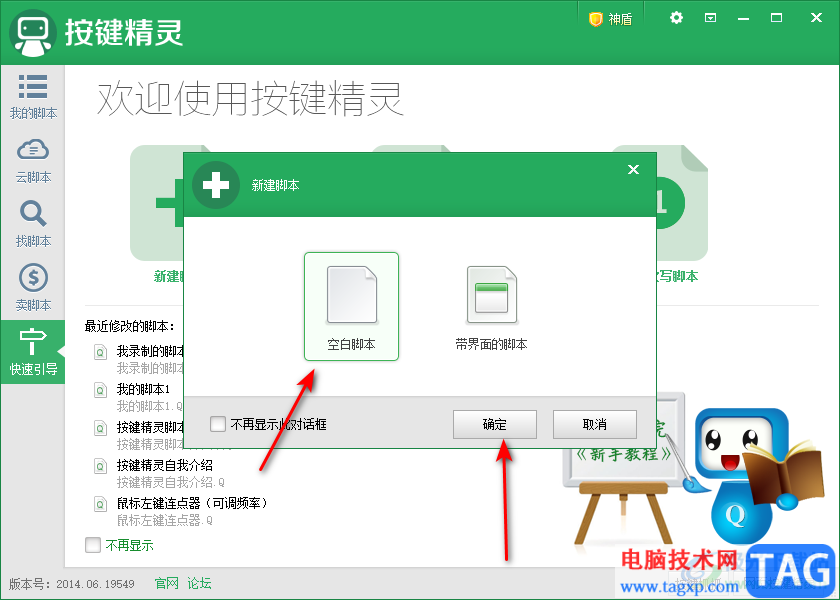Close the 新建脚本 dialog

pos(633,170)
